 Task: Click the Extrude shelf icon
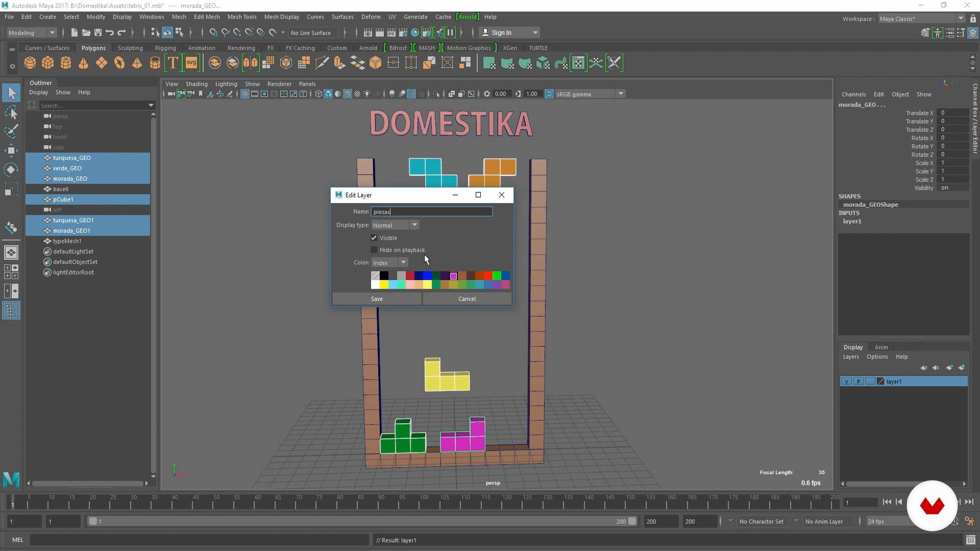point(339,63)
